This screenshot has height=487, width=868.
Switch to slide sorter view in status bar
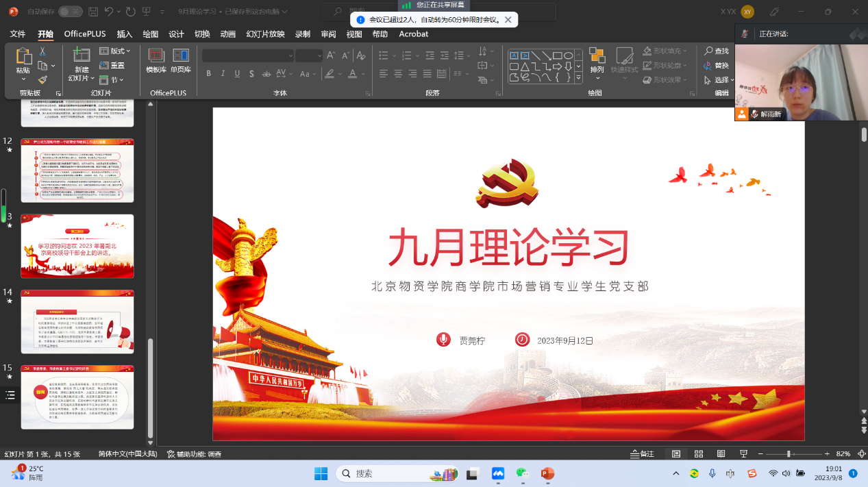pos(699,454)
